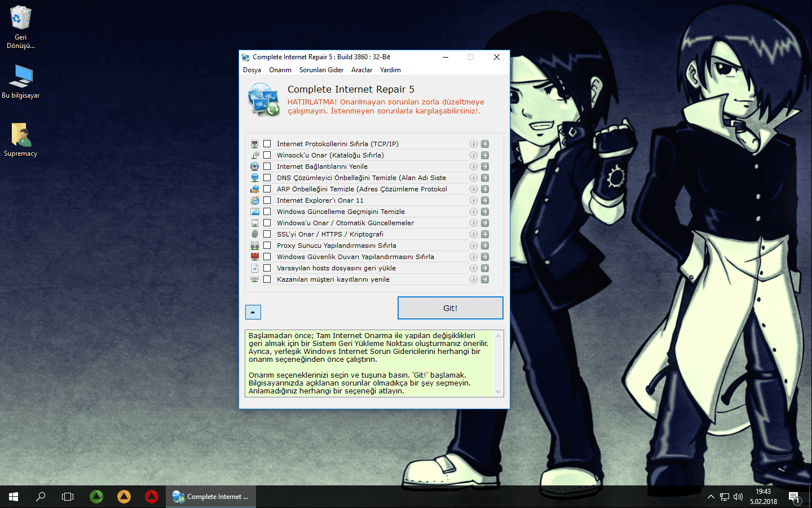Tick Kazanılan müşteri kayıtlarını yenile checkbox
The image size is (812, 508).
tap(267, 279)
